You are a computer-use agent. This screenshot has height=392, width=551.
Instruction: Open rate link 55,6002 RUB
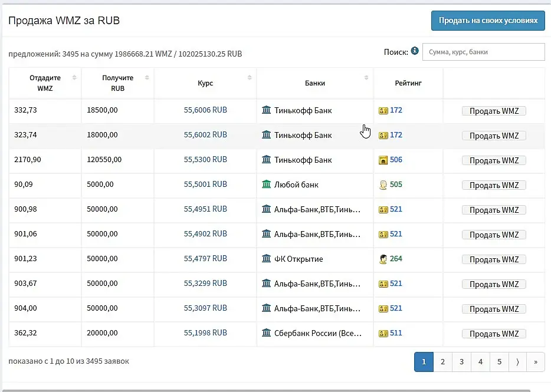[x=205, y=134]
